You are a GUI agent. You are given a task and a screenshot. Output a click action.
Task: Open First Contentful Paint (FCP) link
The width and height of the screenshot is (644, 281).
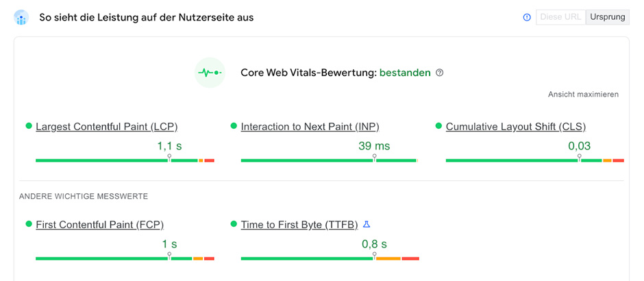pyautogui.click(x=99, y=225)
